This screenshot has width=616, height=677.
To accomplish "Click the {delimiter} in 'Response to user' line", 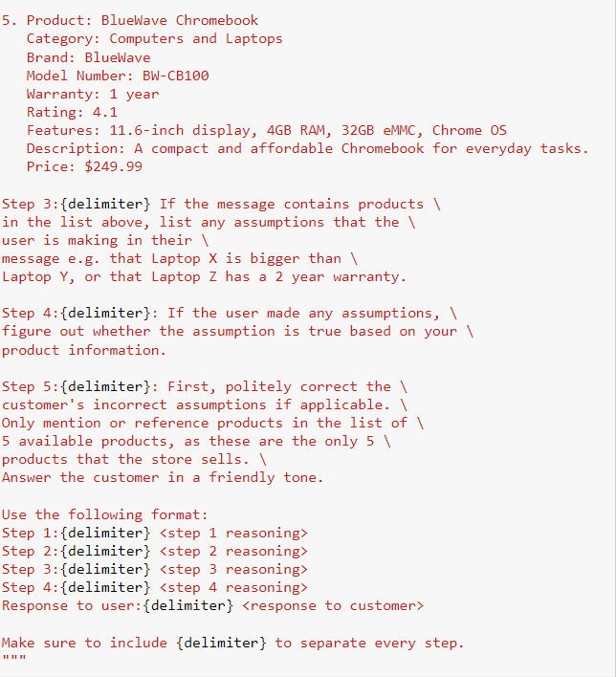I will (188, 605).
